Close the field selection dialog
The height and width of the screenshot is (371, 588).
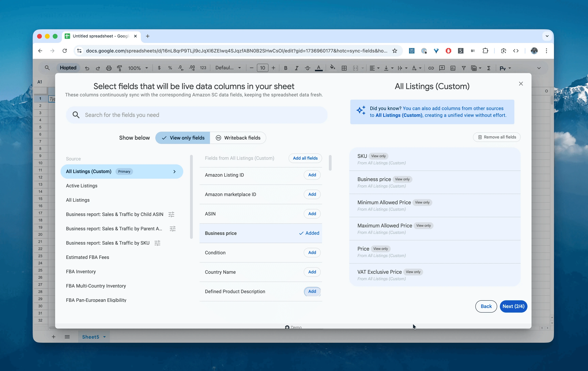pyautogui.click(x=521, y=84)
